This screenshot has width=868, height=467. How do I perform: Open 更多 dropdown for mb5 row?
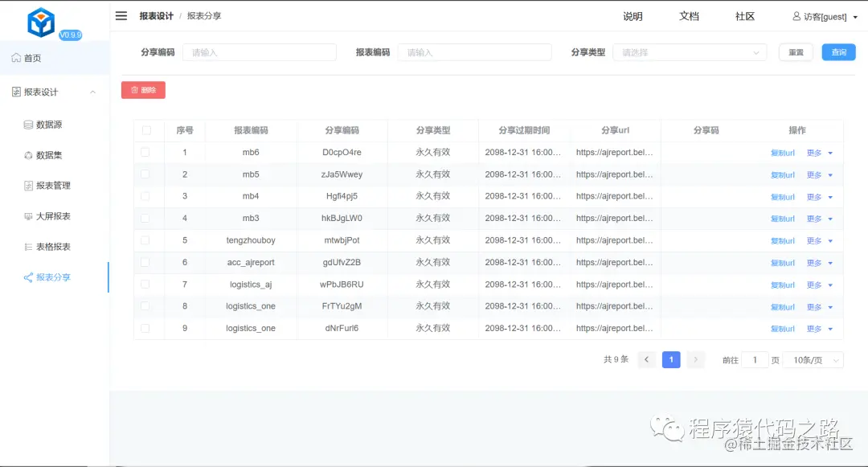pyautogui.click(x=819, y=175)
